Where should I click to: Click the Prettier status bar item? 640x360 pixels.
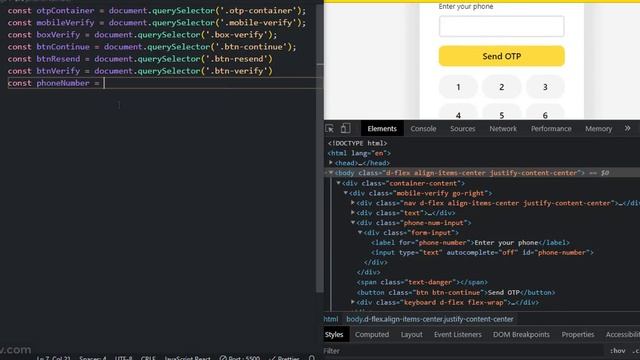pos(284,358)
